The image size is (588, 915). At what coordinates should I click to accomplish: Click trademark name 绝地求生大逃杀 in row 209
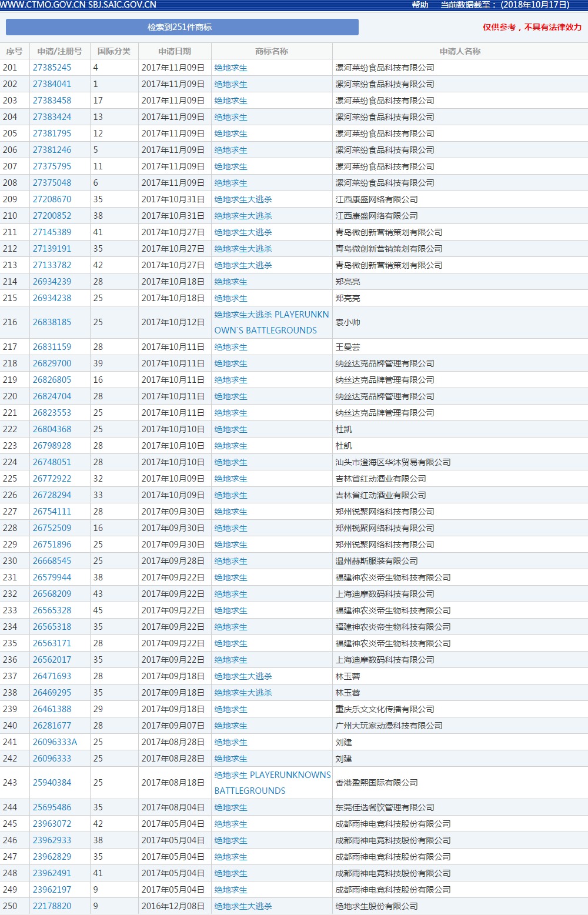[x=243, y=199]
